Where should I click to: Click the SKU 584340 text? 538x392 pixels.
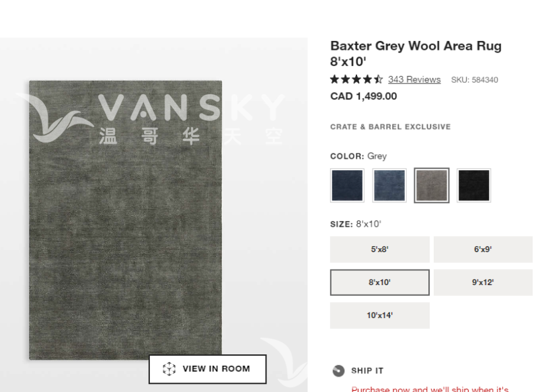[x=474, y=80]
